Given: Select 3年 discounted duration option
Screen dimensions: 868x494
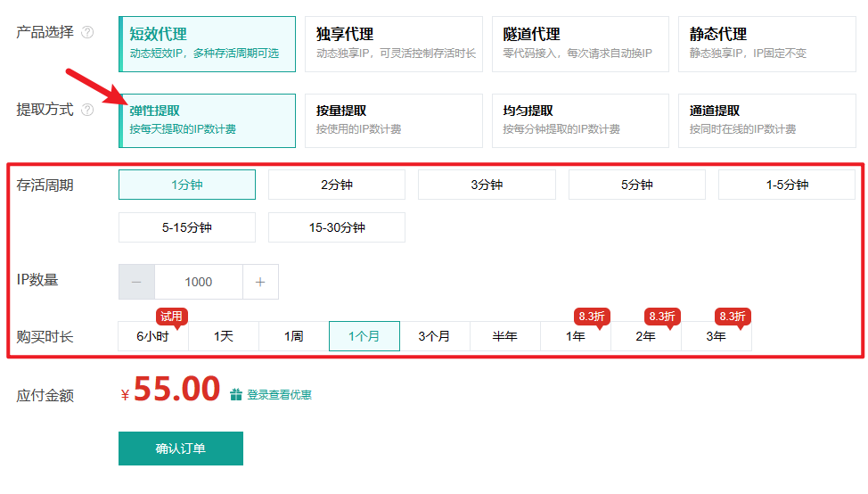Looking at the screenshot, I should (716, 336).
